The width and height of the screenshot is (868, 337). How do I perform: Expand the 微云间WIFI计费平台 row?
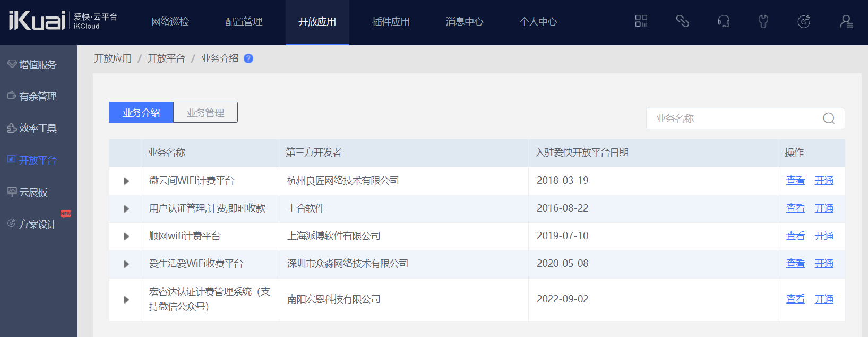coord(126,181)
